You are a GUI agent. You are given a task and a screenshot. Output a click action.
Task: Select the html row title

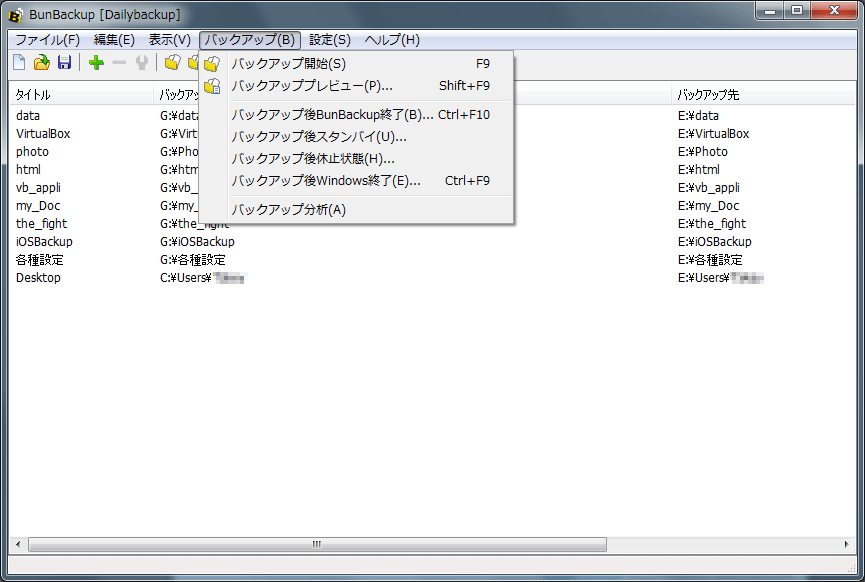pyautogui.click(x=28, y=170)
